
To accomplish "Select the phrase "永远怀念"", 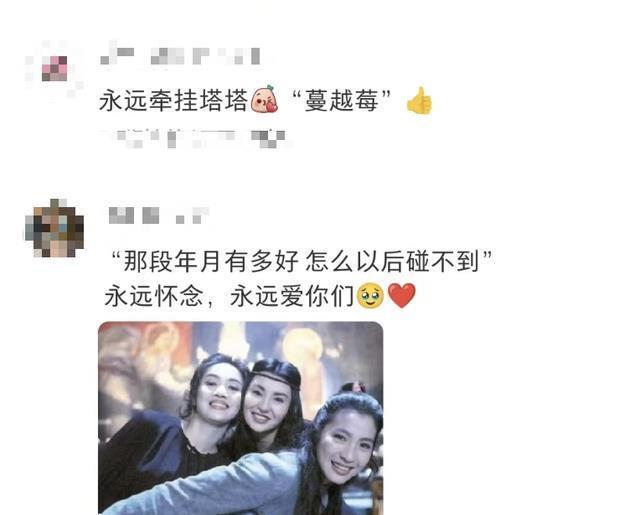I will point(154,296).
